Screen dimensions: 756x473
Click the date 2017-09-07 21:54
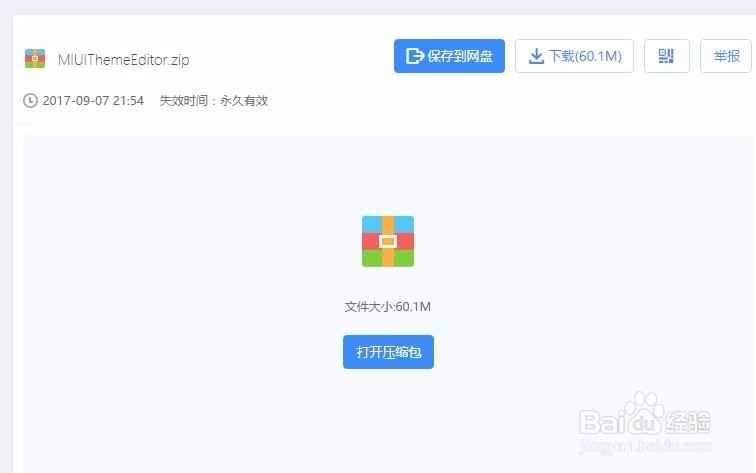pyautogui.click(x=93, y=100)
